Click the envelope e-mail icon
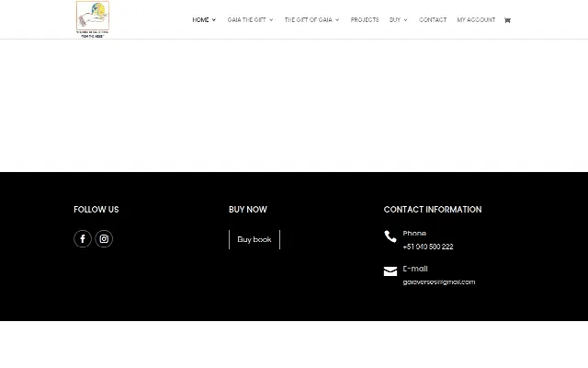The width and height of the screenshot is (588, 368). pyautogui.click(x=390, y=271)
